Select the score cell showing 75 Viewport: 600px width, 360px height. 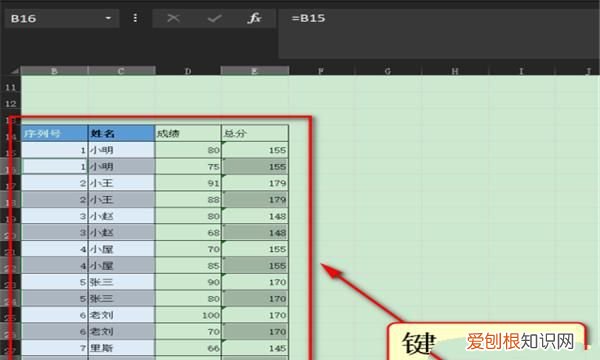188,166
